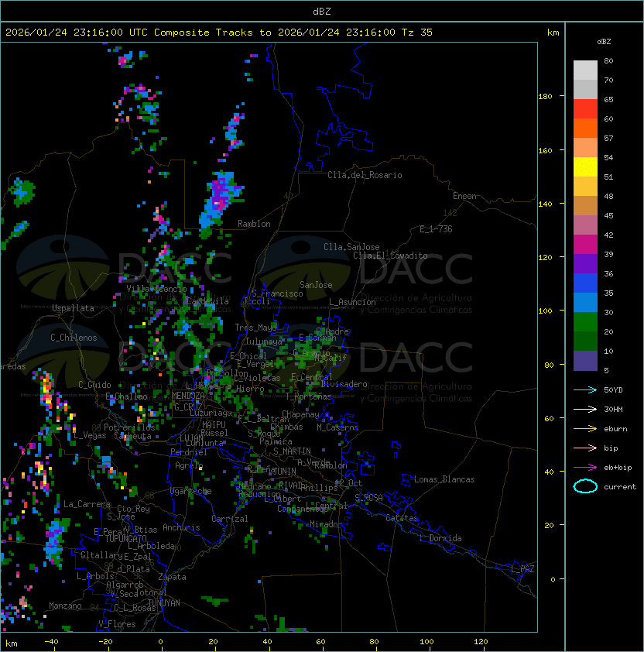644x652 pixels.
Task: Click the Carrizal map label
Action: coord(229,519)
